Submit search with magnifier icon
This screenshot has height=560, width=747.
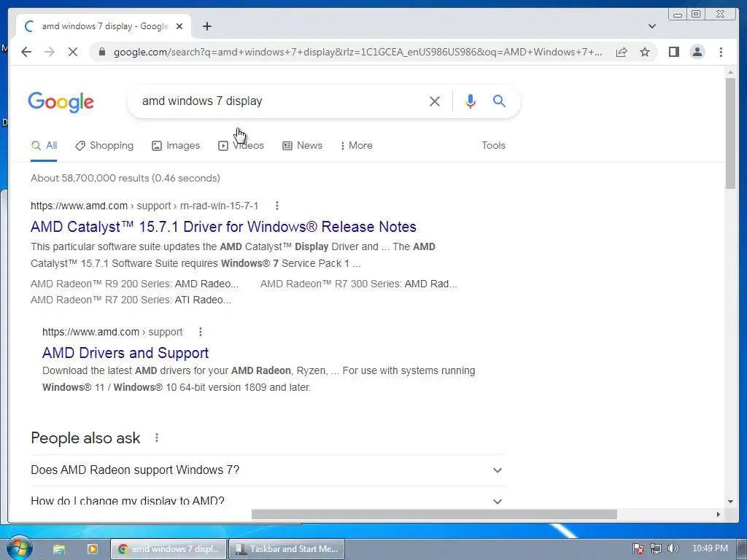click(x=499, y=101)
